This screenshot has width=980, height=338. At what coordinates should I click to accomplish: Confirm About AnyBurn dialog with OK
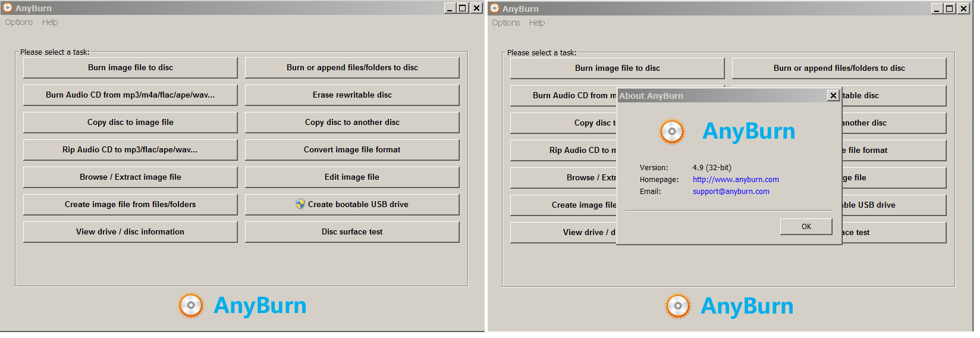806,226
